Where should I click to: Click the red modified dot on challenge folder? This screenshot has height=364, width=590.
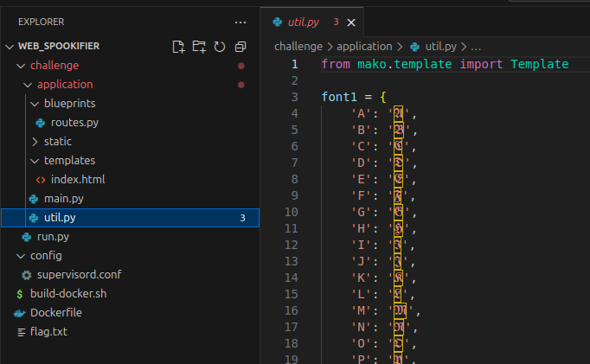(x=241, y=66)
